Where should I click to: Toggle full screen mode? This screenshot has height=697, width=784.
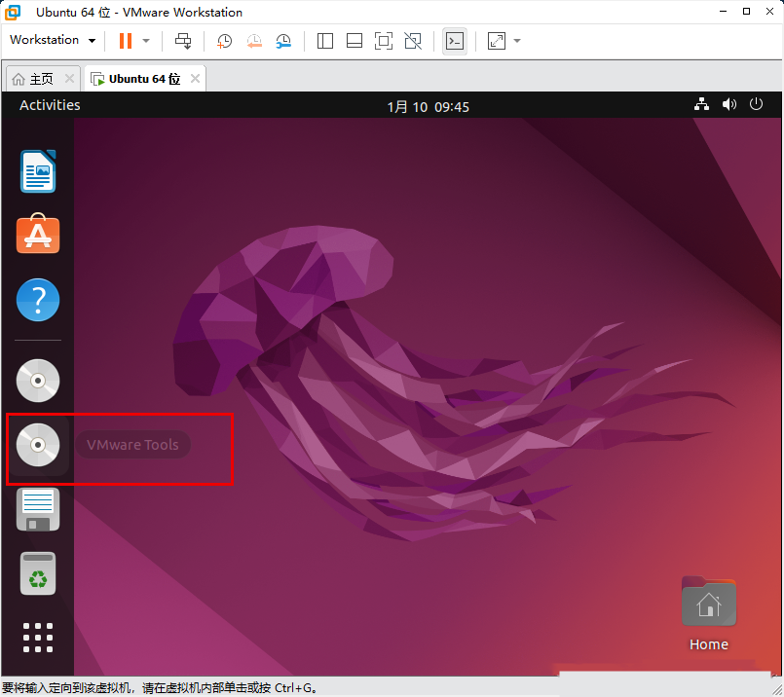click(x=383, y=40)
